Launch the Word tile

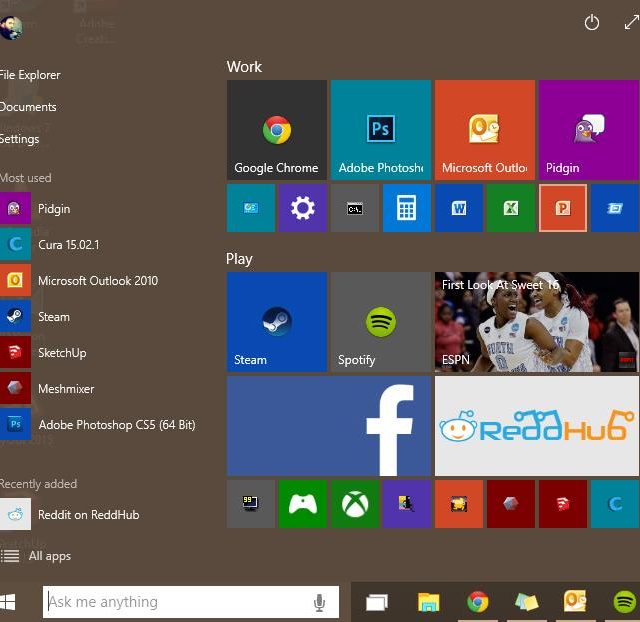pos(459,208)
